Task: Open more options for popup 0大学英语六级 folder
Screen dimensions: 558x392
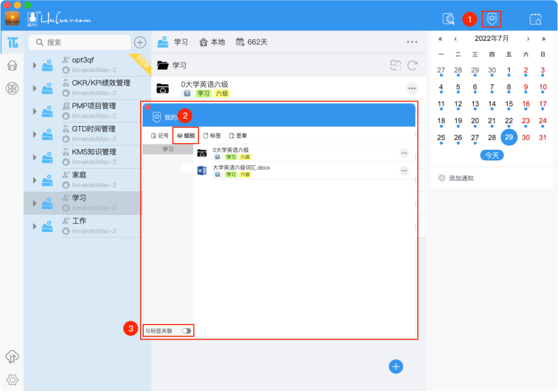Action: pyautogui.click(x=404, y=154)
